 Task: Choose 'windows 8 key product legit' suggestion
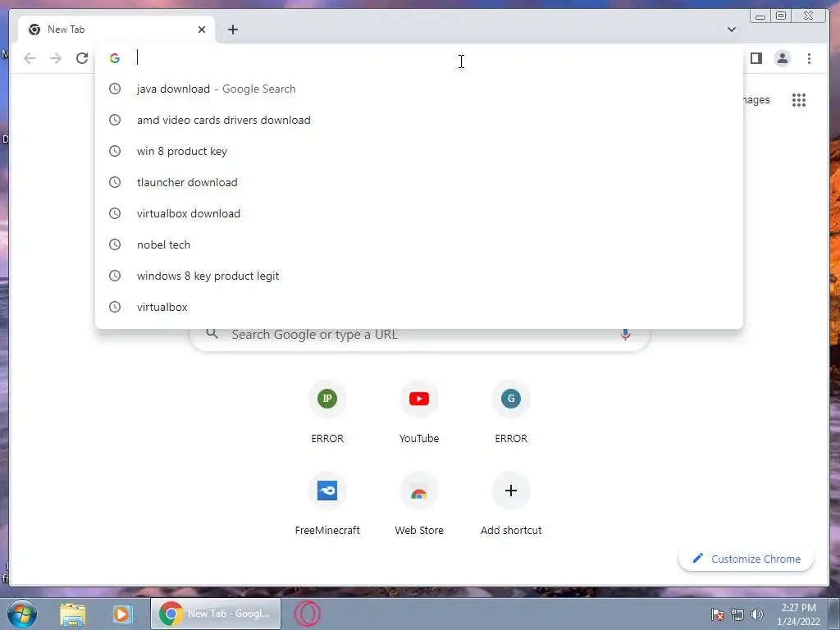[419, 276]
